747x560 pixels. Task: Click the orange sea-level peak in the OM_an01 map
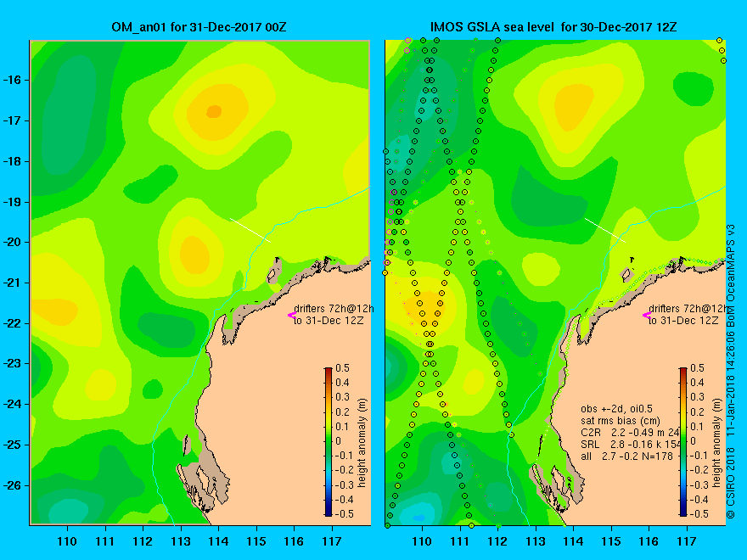214,111
